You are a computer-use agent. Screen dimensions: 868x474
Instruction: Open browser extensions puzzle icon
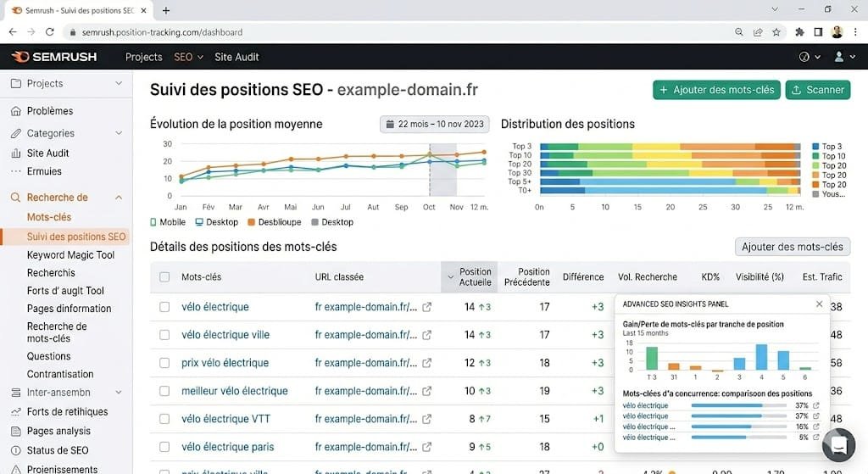click(x=799, y=32)
